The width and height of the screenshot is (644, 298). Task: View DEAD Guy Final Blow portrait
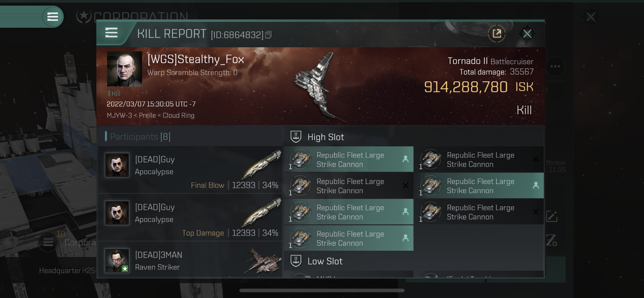117,165
